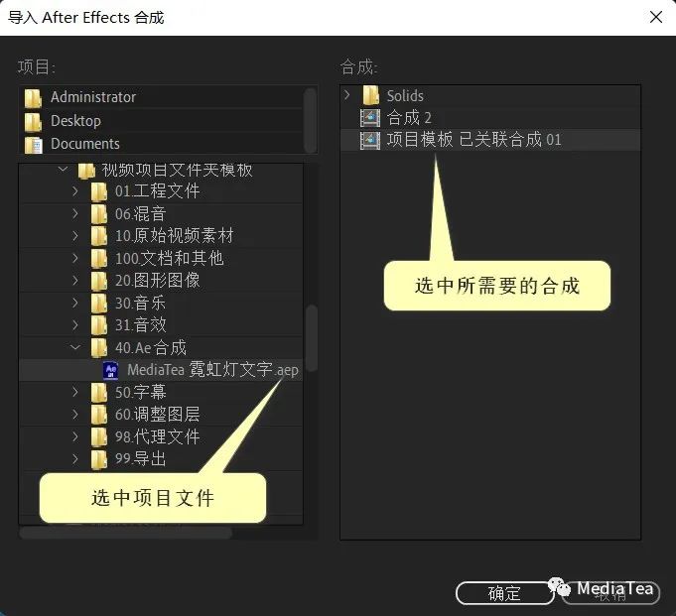Image resolution: width=676 pixels, height=616 pixels.
Task: Close the 导入 After Effects 合成 dialog
Action: coord(656,17)
